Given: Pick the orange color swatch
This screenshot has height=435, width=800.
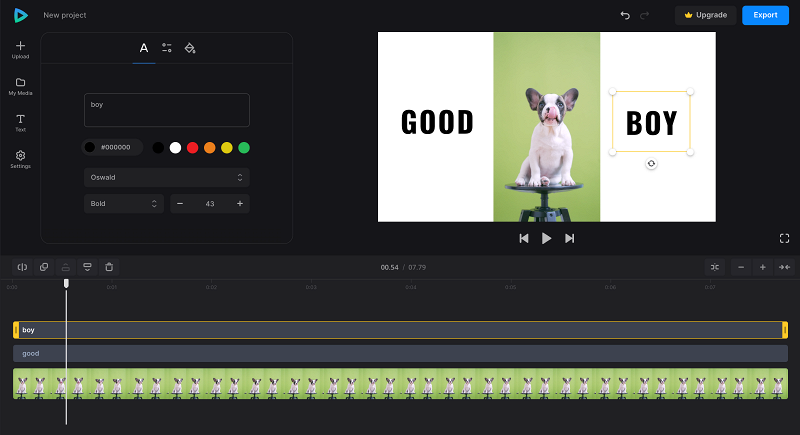Looking at the screenshot, I should tap(210, 148).
